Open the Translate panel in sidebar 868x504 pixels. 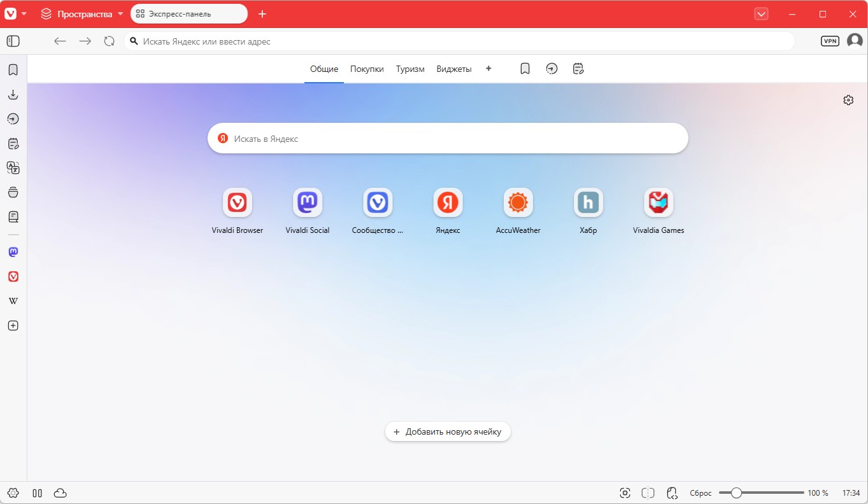[13, 168]
